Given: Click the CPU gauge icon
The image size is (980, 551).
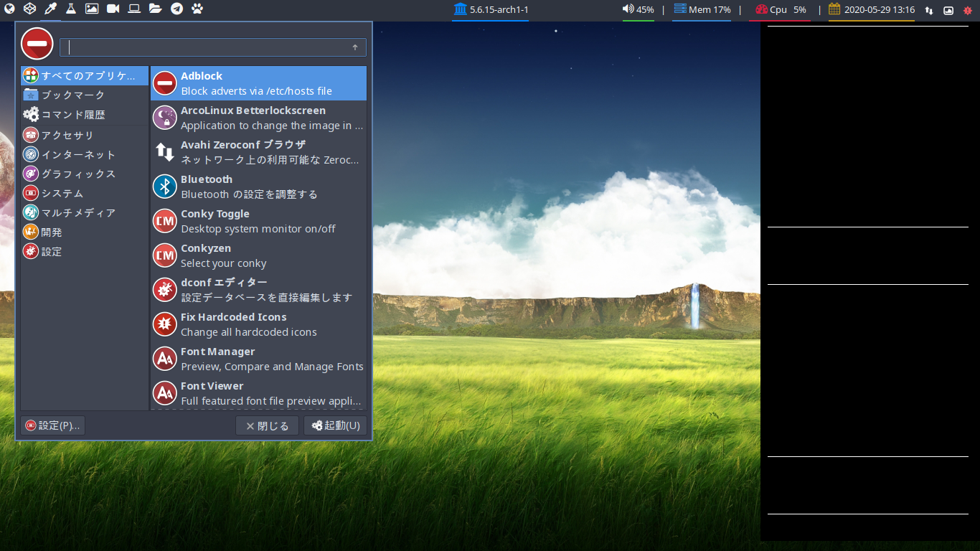Looking at the screenshot, I should [x=761, y=10].
